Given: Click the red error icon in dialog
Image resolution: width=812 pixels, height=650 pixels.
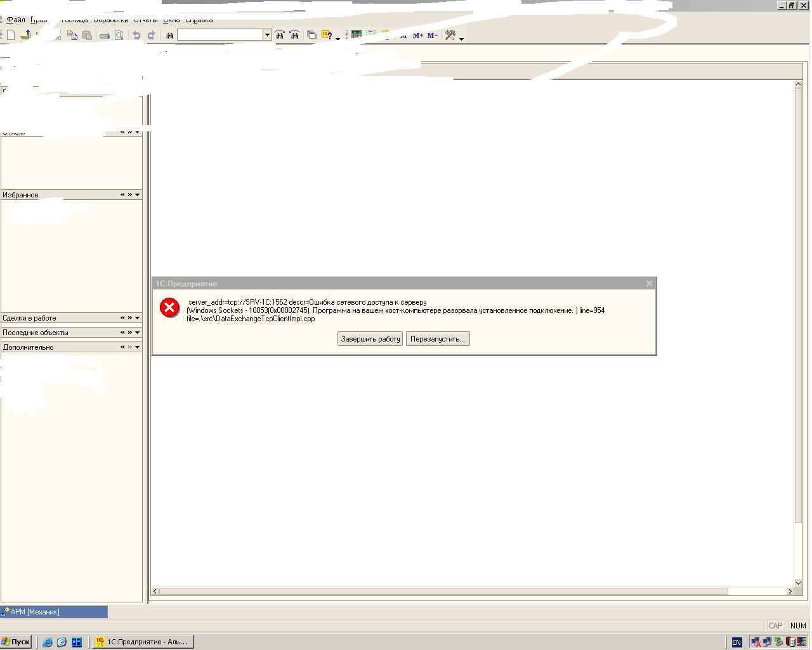Looking at the screenshot, I should [x=169, y=308].
